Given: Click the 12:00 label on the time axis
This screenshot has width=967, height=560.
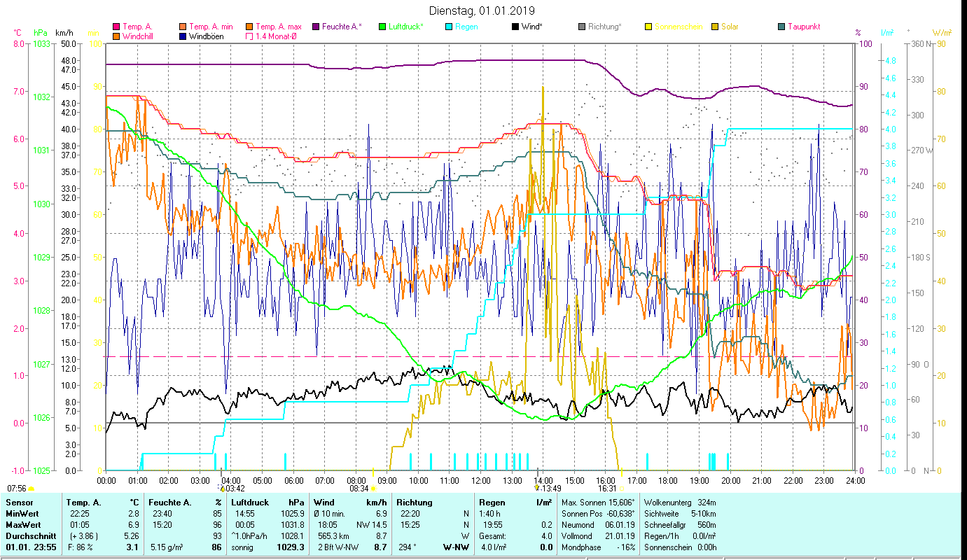Looking at the screenshot, I should (480, 480).
